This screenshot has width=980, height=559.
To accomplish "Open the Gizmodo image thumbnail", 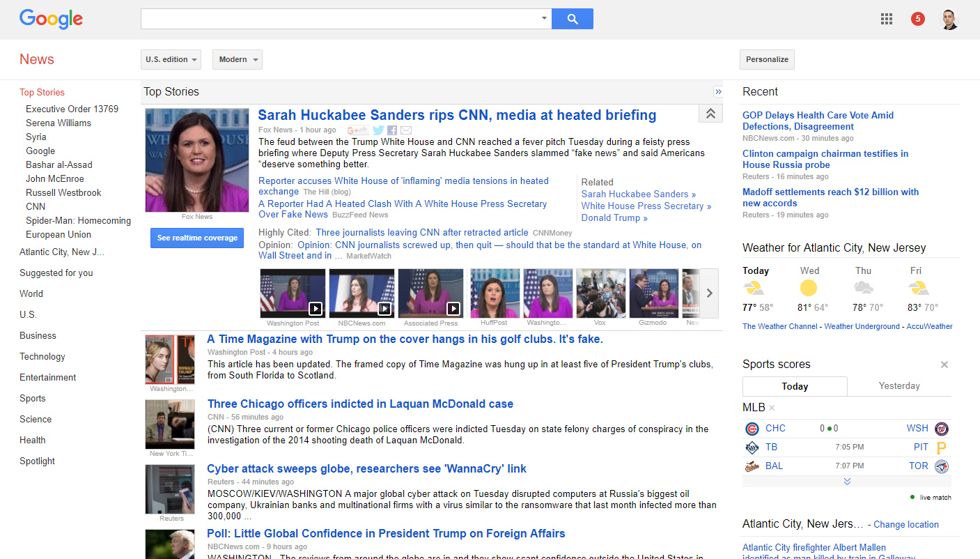I will click(x=653, y=293).
